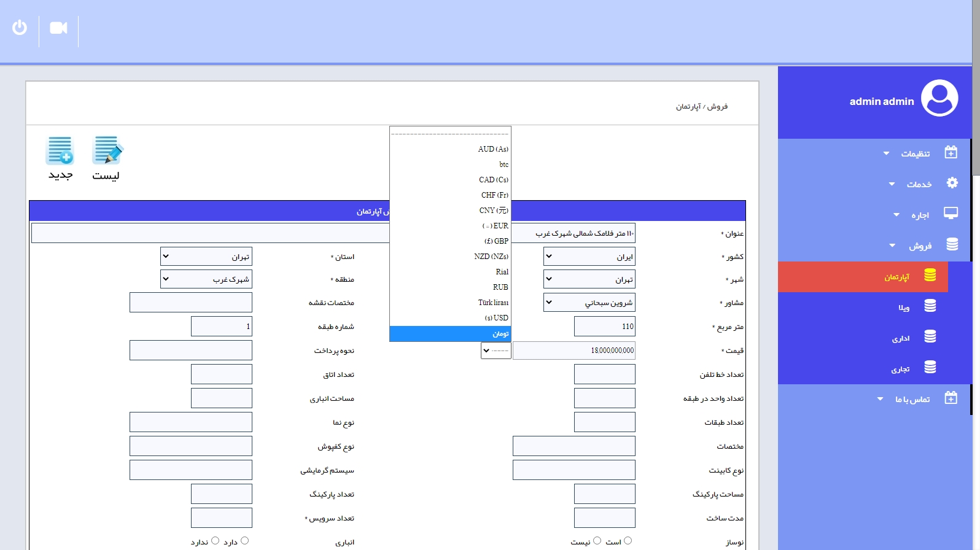Select the نوساز 'نیست' radio button
Viewport: 980px width, 550px height.
tap(597, 541)
